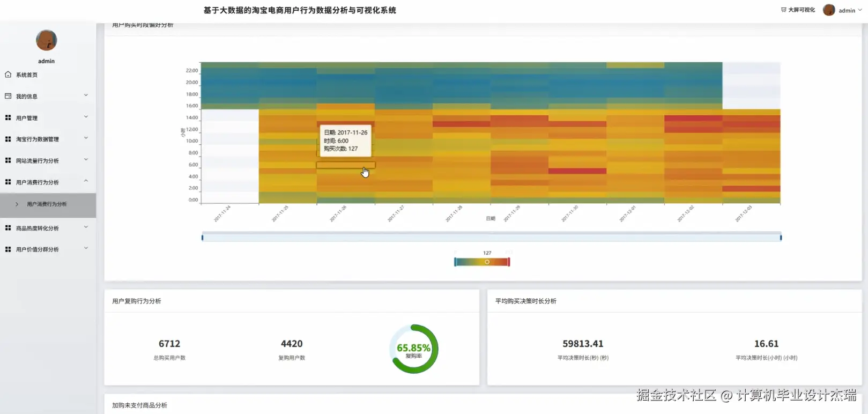The height and width of the screenshot is (414, 868).
Task: Click the highlighted heatmap cell for 2017-11-26 6:00
Action: 346,165
